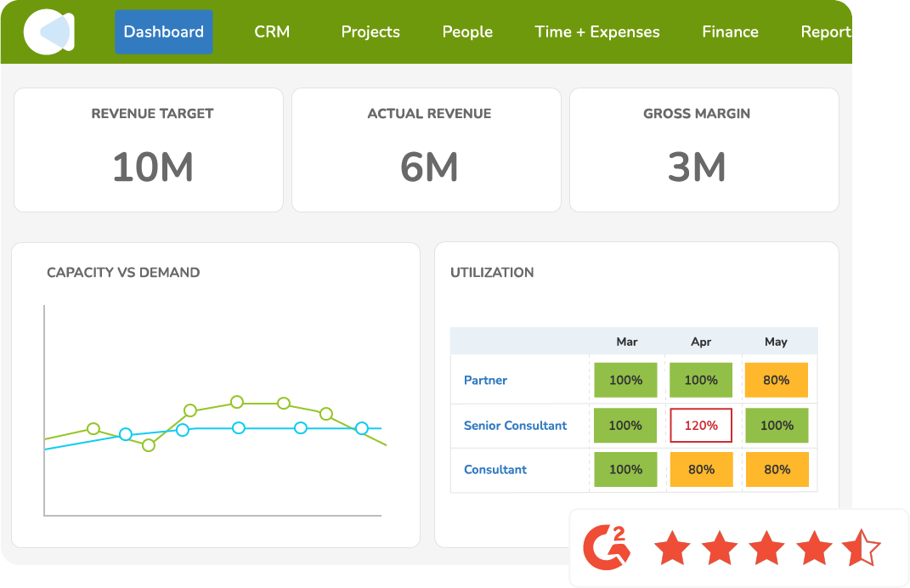Viewport: 910px width, 588px height.
Task: Click the app logo icon
Action: (48, 31)
